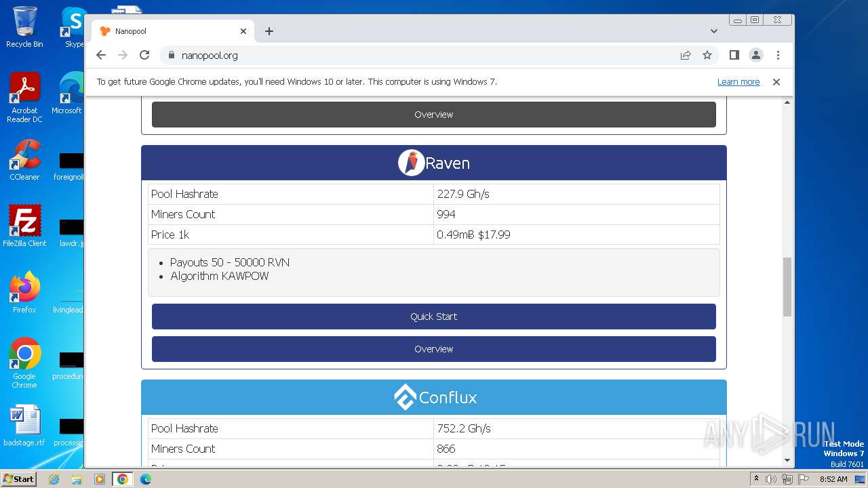Open the Chrome profile avatar
This screenshot has height=488, width=868.
click(x=756, y=56)
